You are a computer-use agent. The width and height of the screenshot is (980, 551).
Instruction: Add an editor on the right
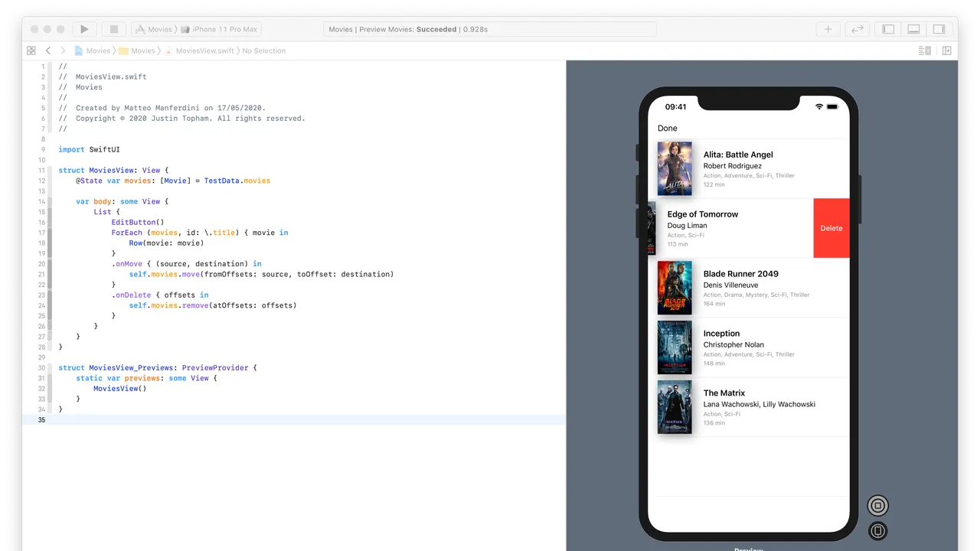pyautogui.click(x=947, y=51)
